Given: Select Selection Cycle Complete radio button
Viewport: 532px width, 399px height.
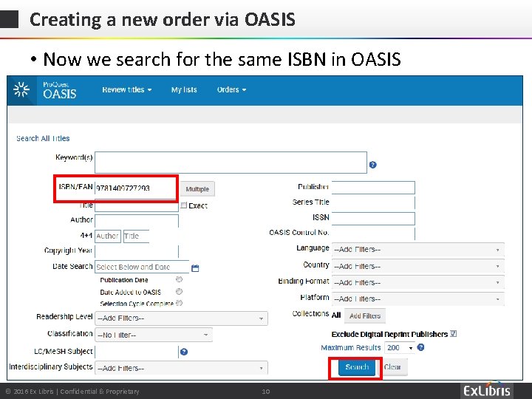Looking at the screenshot, I should point(179,303).
